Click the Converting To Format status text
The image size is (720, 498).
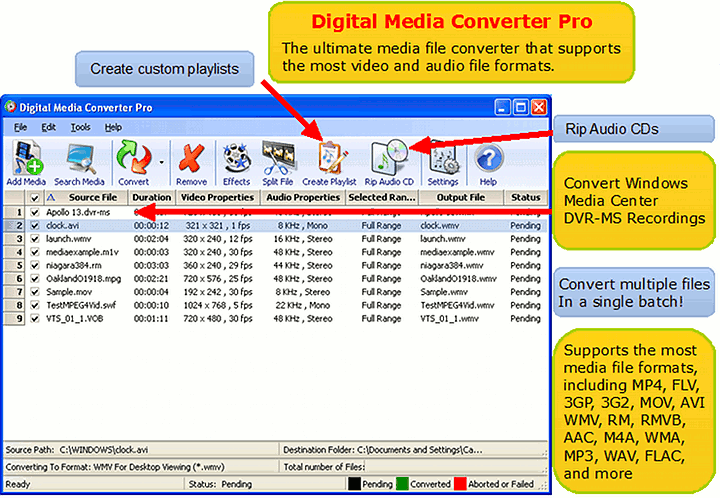115,467
